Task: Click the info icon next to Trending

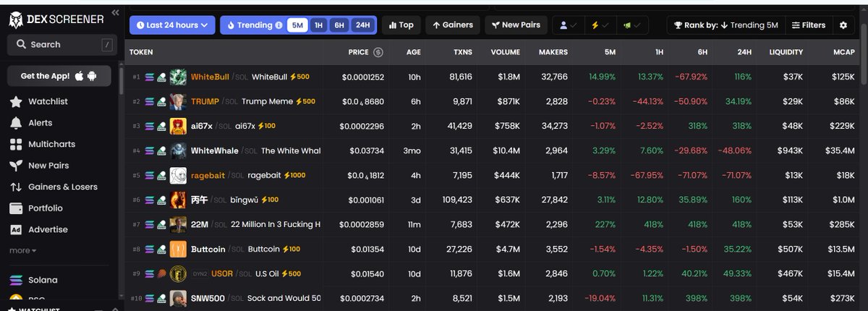Action: coord(279,25)
